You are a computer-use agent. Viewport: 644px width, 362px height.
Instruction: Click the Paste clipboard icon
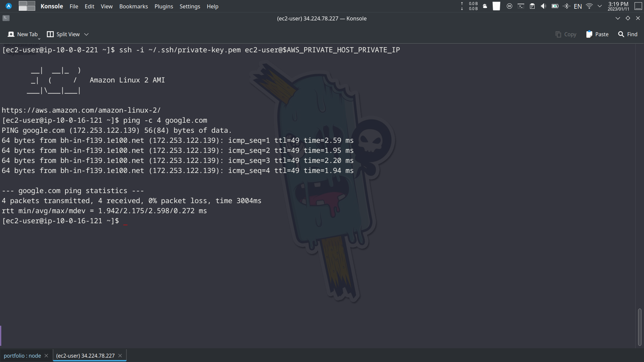[x=589, y=34]
